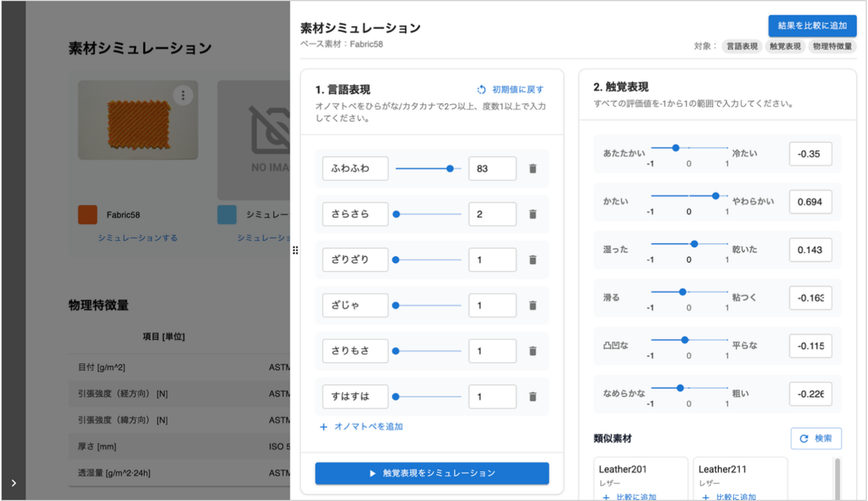Click the 初期値に戻す reset icon
The image size is (868, 501).
coord(481,89)
